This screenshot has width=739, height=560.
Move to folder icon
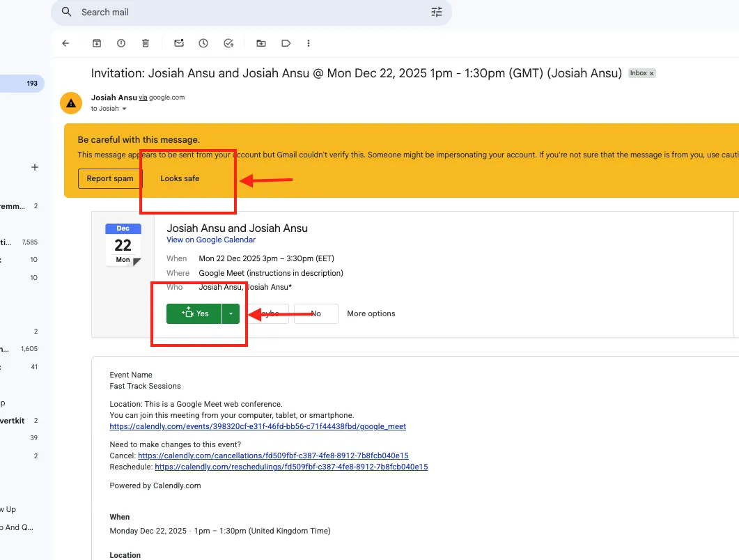(x=261, y=43)
